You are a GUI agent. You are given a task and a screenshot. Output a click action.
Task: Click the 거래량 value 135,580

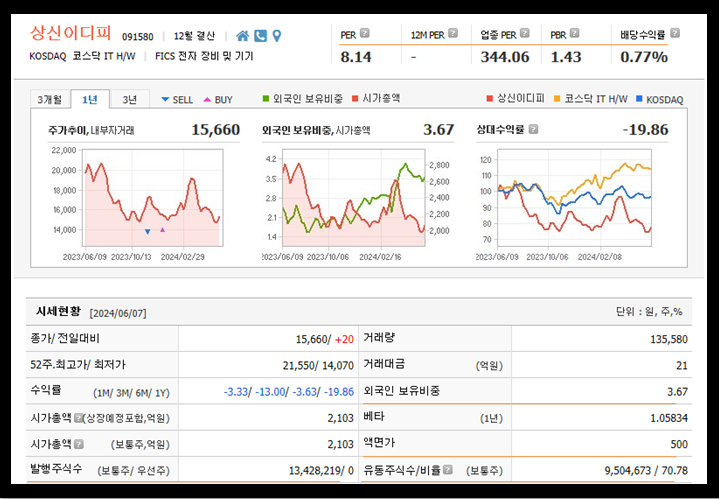pos(669,339)
